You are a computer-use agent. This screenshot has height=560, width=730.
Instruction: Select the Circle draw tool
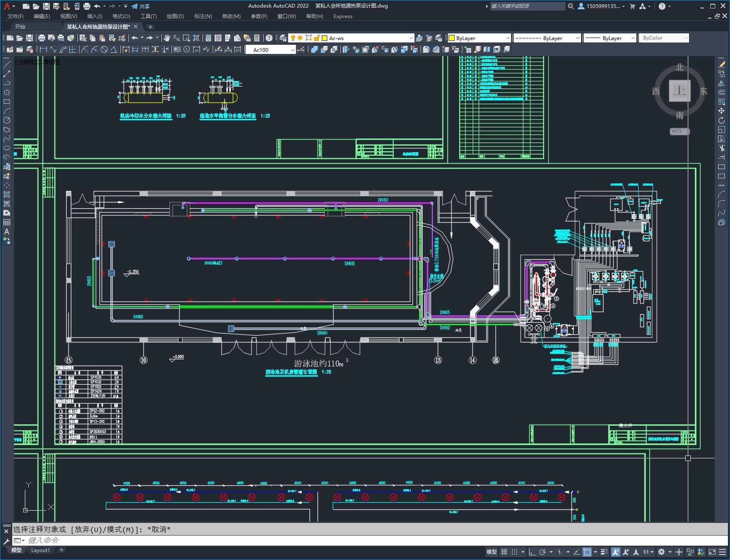pyautogui.click(x=7, y=120)
